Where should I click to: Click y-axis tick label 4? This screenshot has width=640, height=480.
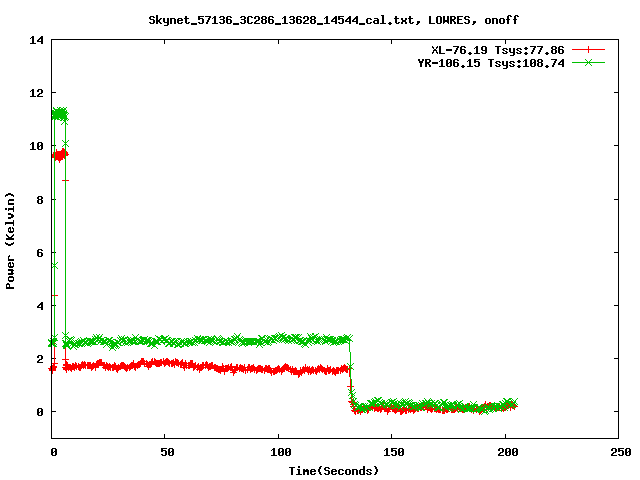click(40, 306)
